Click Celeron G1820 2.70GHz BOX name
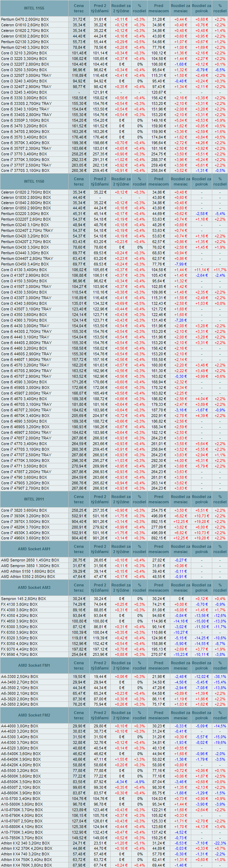 tap(26, 192)
